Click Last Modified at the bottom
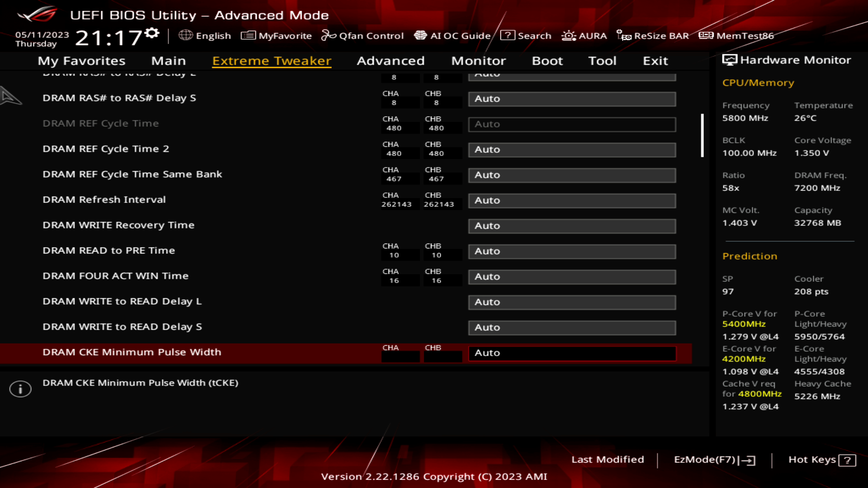This screenshot has height=488, width=868. pyautogui.click(x=608, y=460)
